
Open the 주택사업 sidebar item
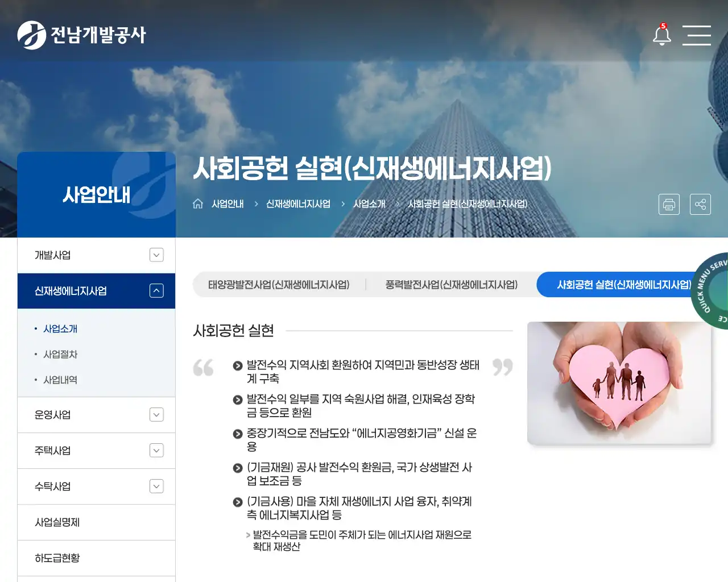[96, 451]
